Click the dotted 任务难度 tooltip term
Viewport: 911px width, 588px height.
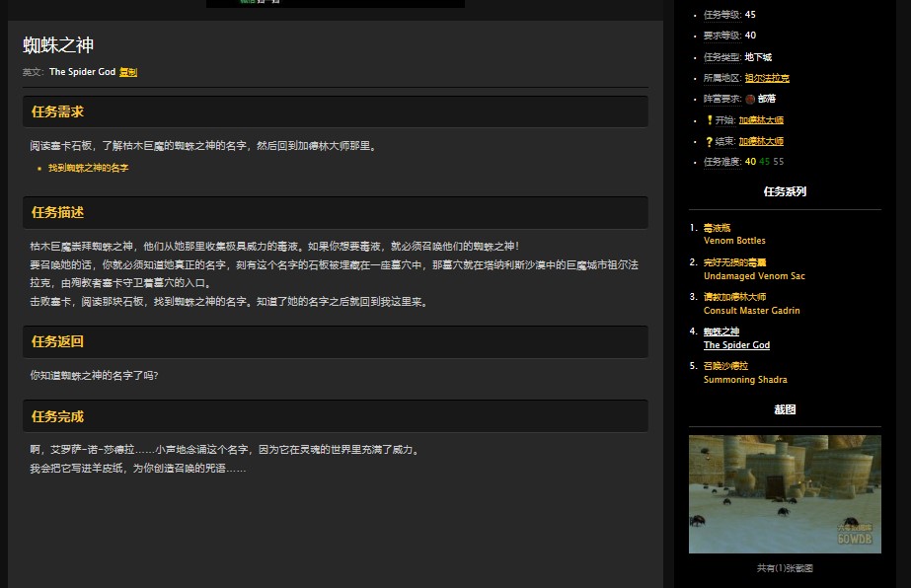click(x=721, y=161)
